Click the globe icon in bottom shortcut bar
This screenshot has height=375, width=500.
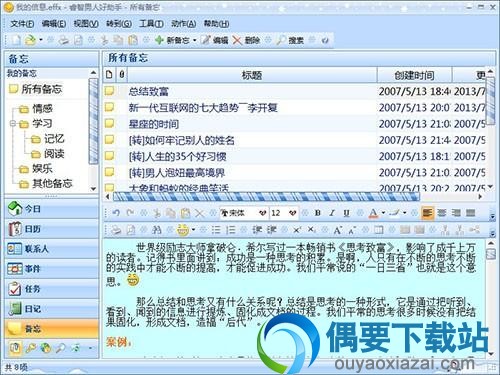click(x=45, y=348)
